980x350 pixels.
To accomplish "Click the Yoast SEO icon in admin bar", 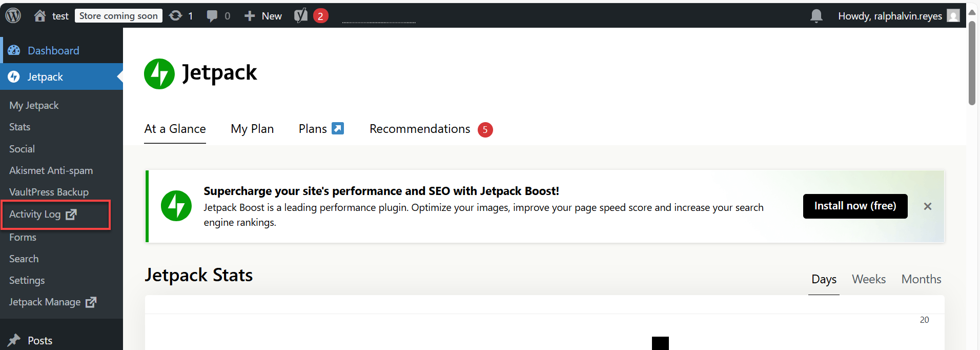I will point(301,16).
